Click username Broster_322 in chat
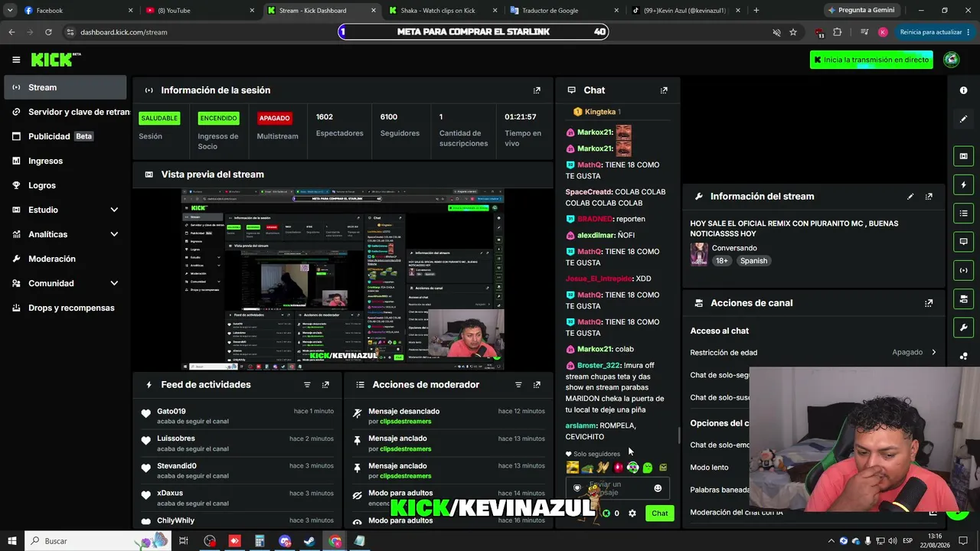 (599, 365)
